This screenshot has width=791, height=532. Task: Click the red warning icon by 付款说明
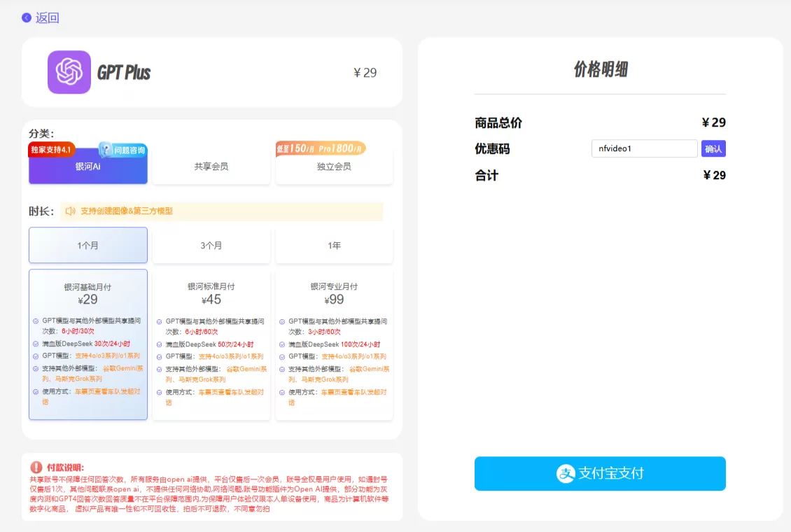(36, 467)
